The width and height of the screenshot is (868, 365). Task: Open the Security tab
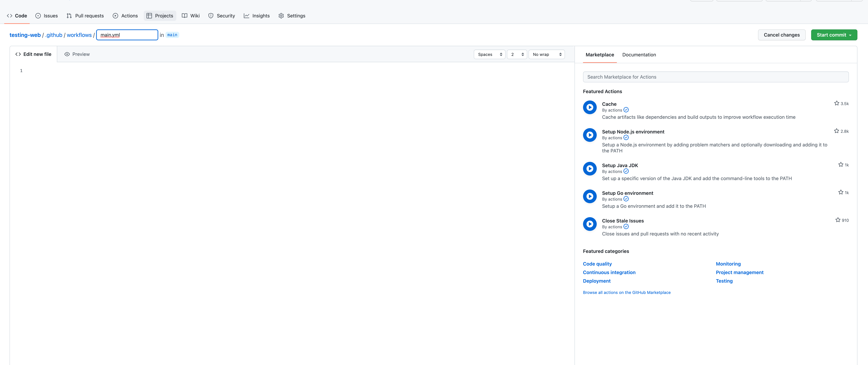click(222, 16)
